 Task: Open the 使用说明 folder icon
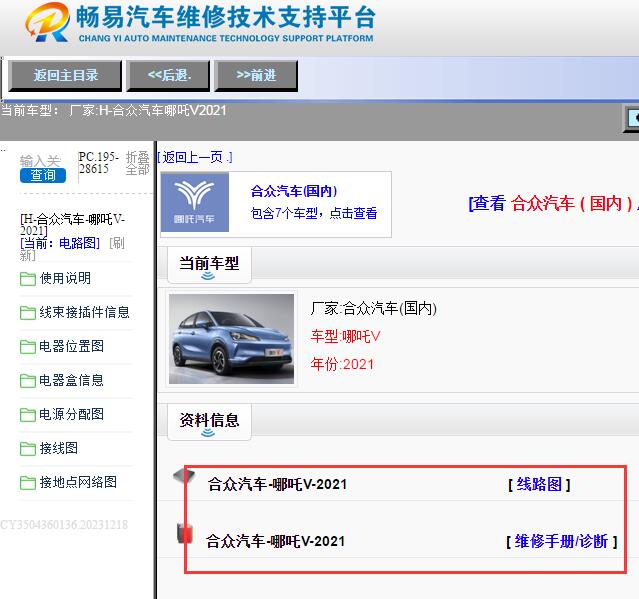28,279
